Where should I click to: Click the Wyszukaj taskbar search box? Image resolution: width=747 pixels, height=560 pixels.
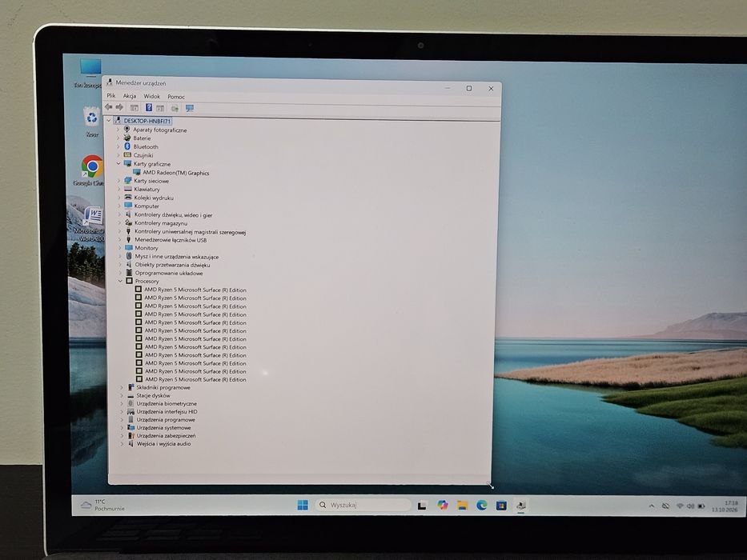tap(363, 505)
